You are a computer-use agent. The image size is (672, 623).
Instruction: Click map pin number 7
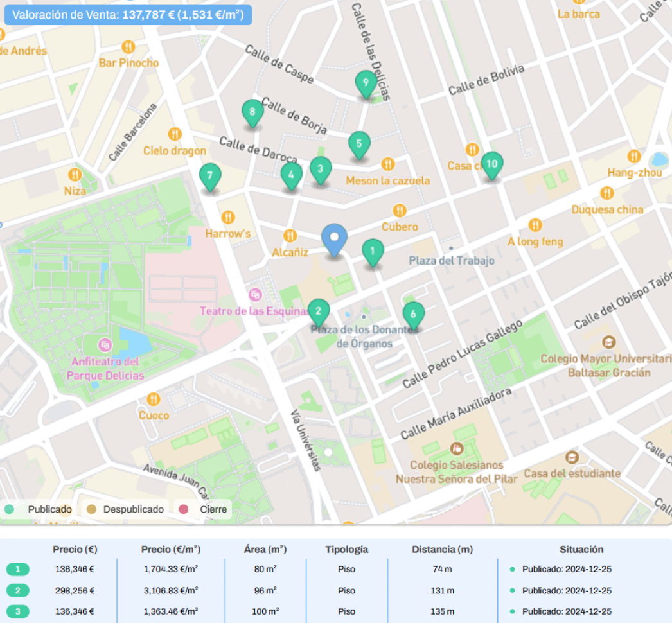(x=209, y=176)
